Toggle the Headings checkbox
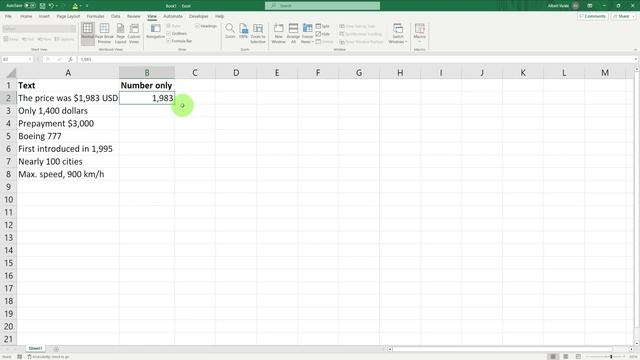 pyautogui.click(x=206, y=26)
